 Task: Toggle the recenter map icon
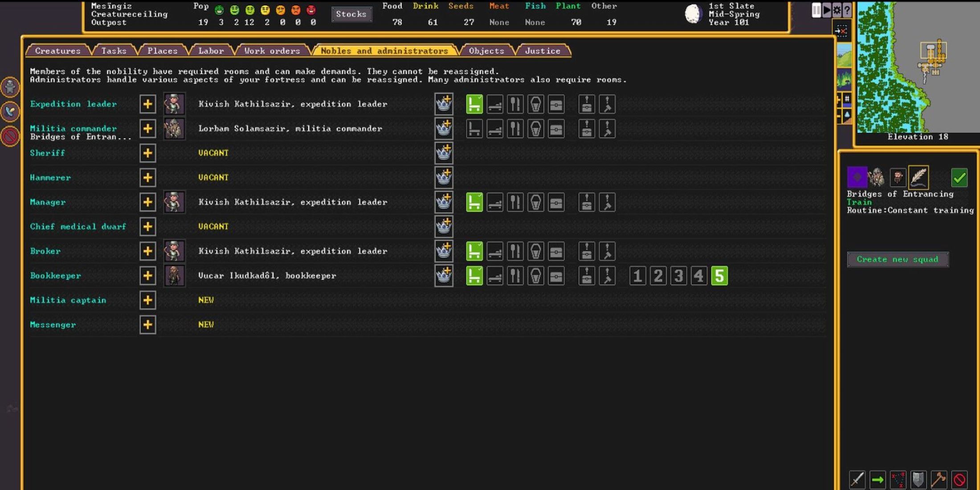coord(841,31)
